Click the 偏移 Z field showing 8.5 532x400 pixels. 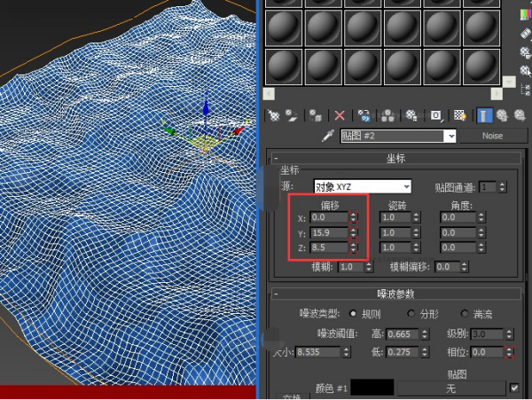point(329,247)
